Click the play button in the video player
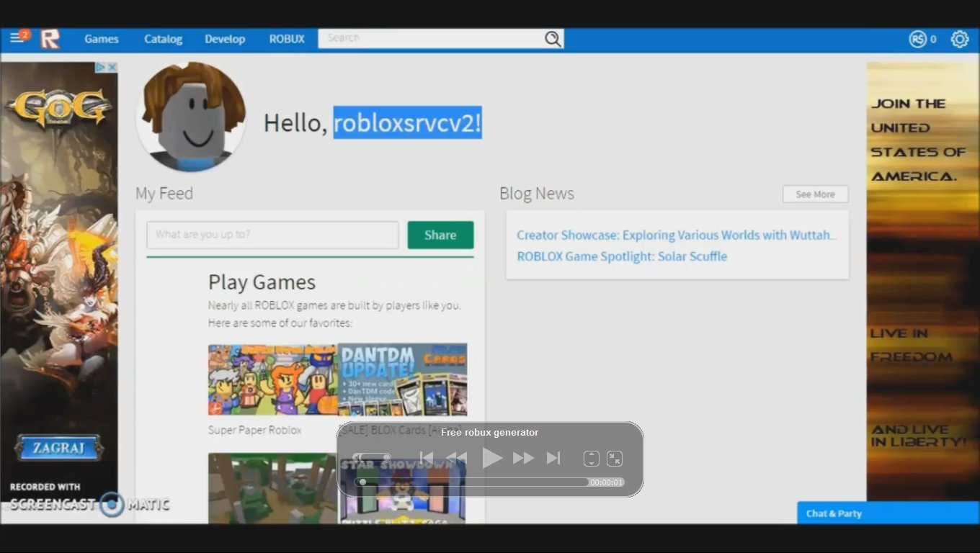This screenshot has height=553, width=980. click(x=491, y=458)
